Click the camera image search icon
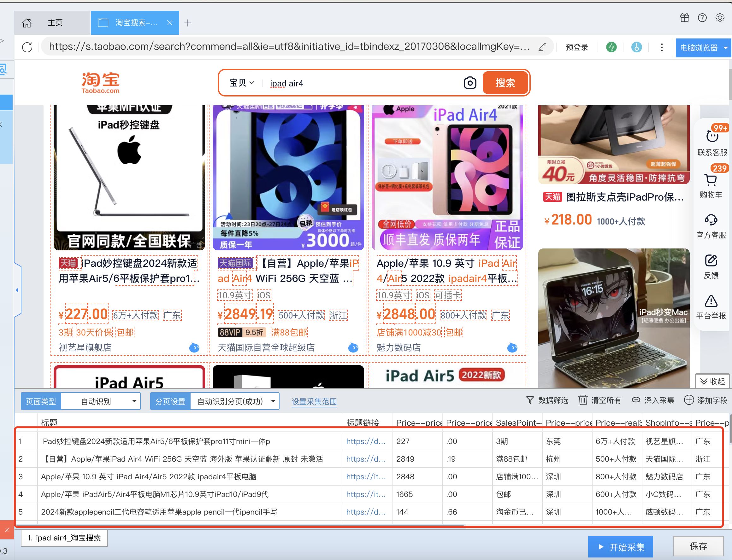The height and width of the screenshot is (560, 732). pyautogui.click(x=469, y=83)
